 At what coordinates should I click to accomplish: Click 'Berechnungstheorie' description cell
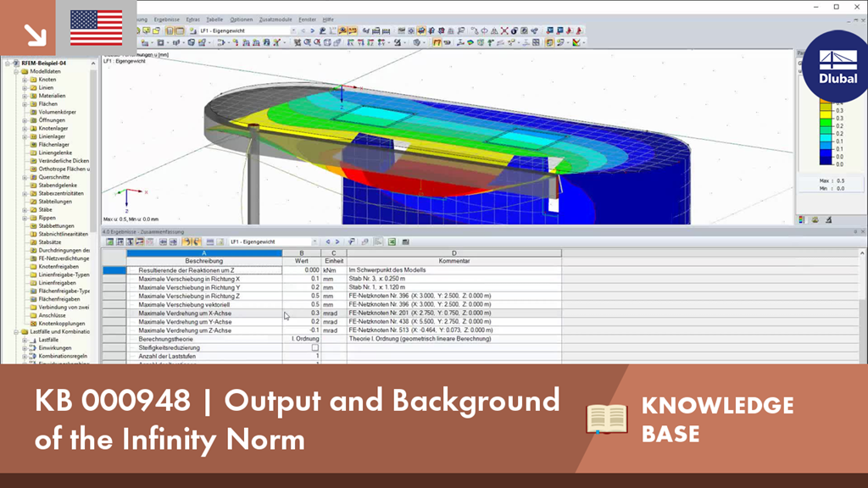[x=204, y=339]
